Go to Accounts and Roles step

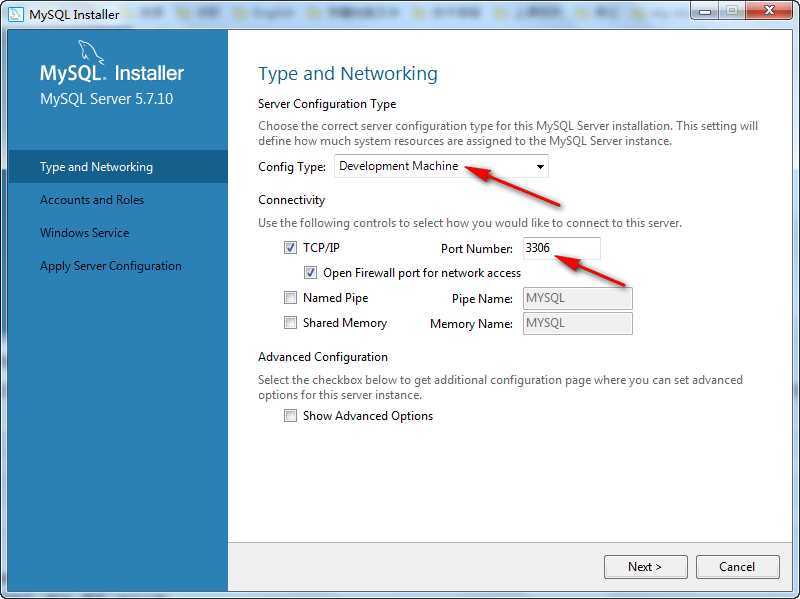(92, 199)
